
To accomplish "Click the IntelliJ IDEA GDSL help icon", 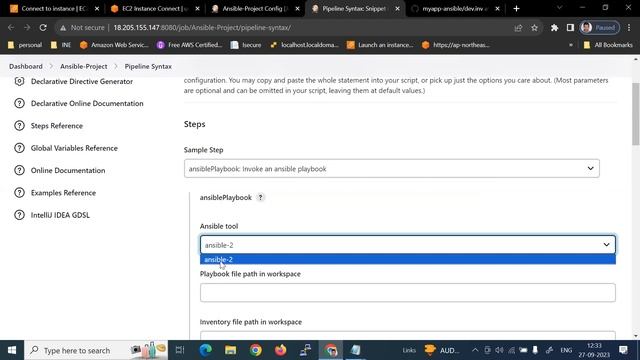I will (19, 215).
